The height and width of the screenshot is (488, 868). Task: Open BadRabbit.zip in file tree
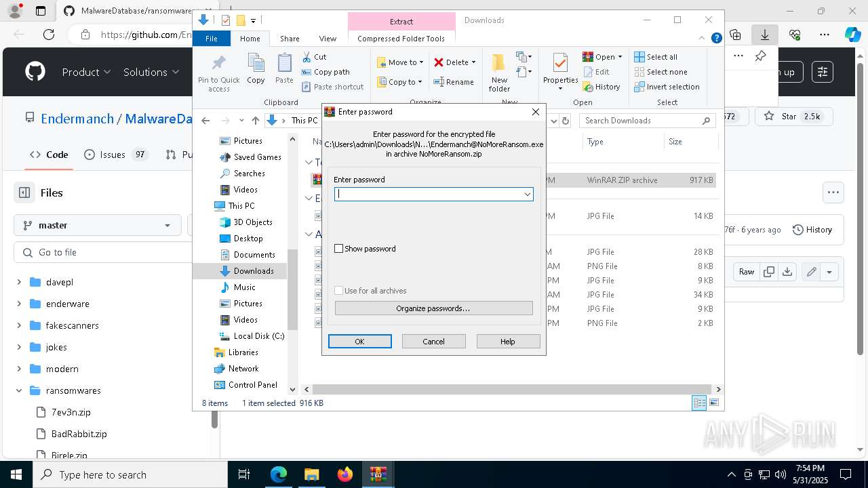click(x=79, y=434)
